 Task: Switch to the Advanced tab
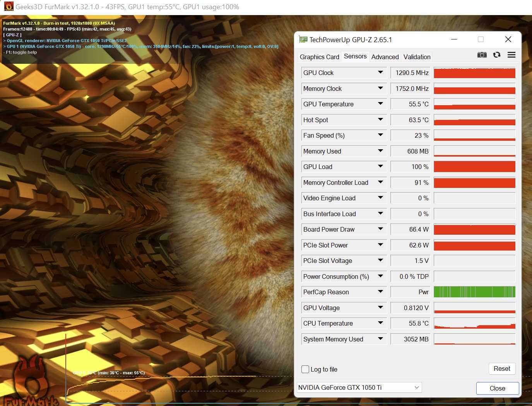point(385,57)
